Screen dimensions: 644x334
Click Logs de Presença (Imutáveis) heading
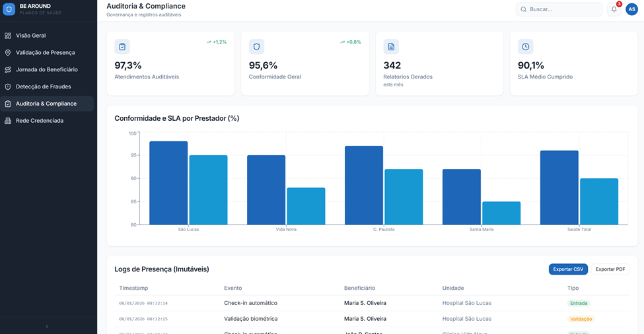click(162, 269)
